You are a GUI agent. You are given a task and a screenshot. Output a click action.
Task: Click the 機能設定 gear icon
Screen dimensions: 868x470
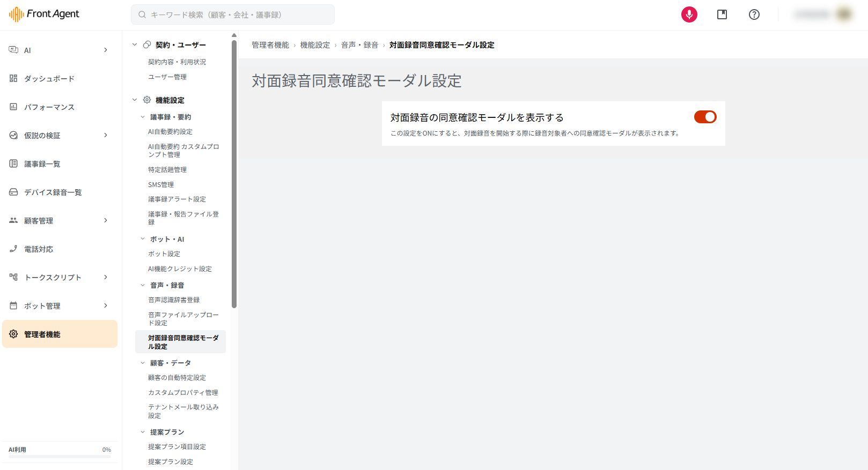[147, 100]
